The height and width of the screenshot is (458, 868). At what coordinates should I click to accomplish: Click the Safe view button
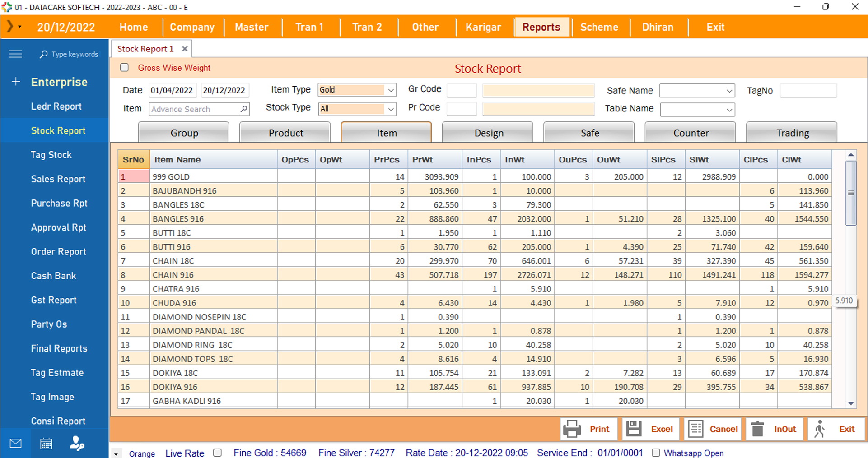pos(589,133)
